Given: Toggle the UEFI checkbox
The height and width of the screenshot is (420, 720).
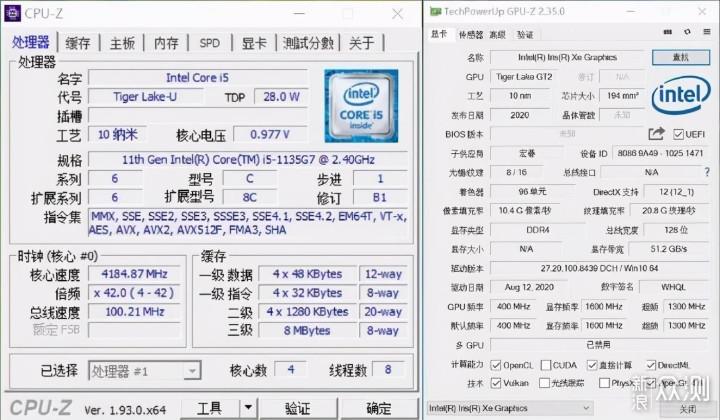Looking at the screenshot, I should [678, 134].
